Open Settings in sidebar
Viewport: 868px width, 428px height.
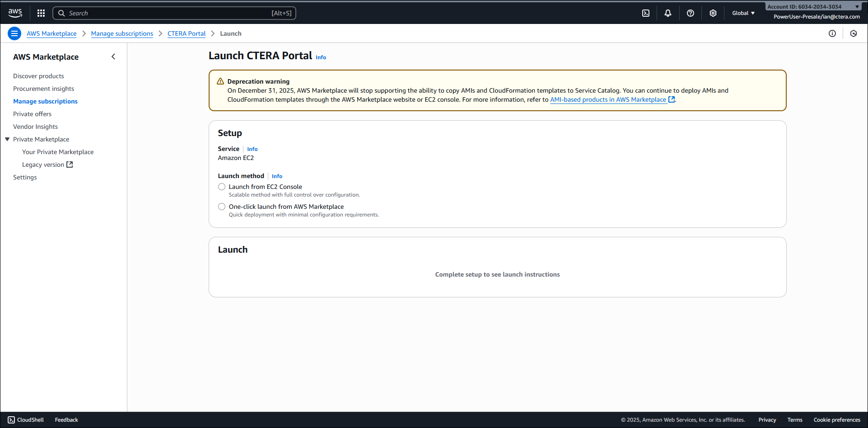pos(25,177)
